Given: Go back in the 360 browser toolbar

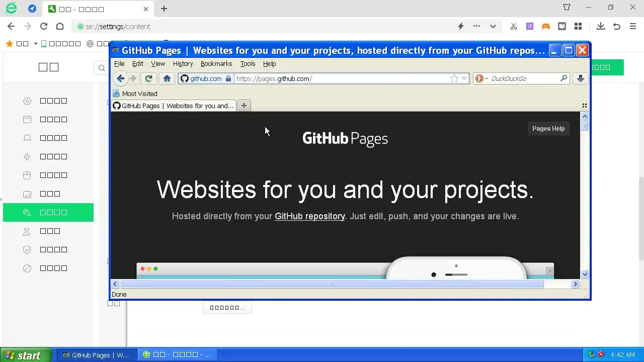Looking at the screenshot, I should [11, 26].
